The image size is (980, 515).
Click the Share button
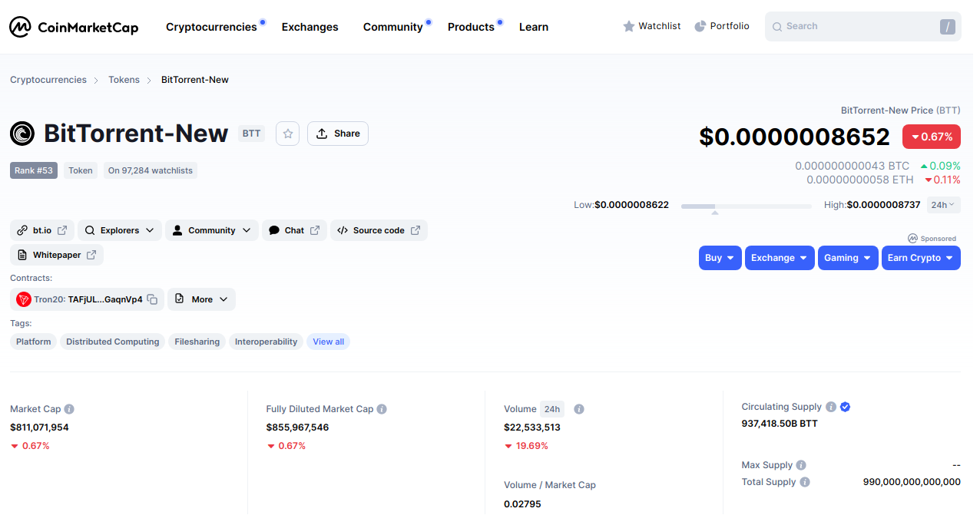(x=338, y=134)
